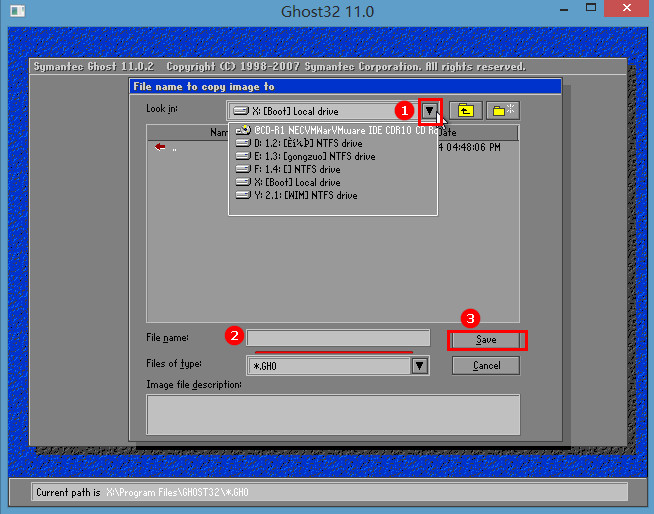654x514 pixels.
Task: Click the drive icon beside E: 1.3 [gongzuo]
Action: click(x=243, y=156)
